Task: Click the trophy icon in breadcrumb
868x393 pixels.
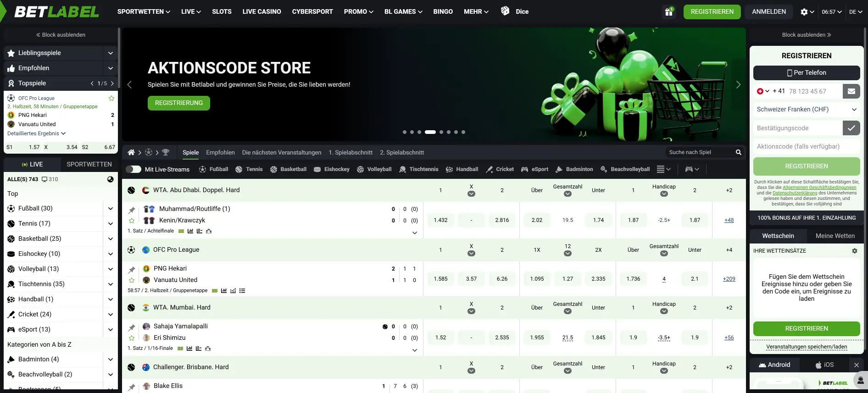Action: 166,152
